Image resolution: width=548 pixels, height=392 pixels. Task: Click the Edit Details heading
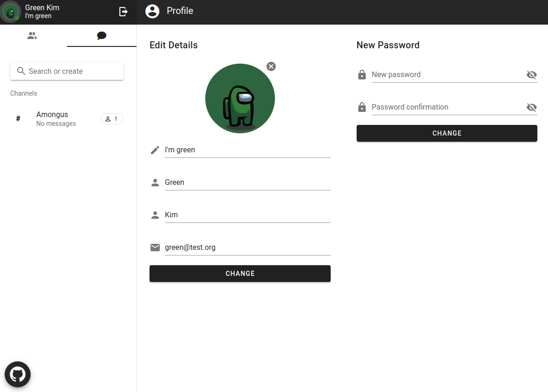click(174, 45)
